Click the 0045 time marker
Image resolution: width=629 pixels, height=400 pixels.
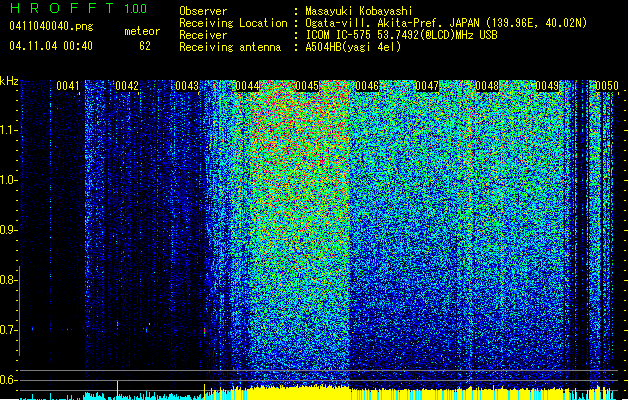pyautogui.click(x=307, y=86)
